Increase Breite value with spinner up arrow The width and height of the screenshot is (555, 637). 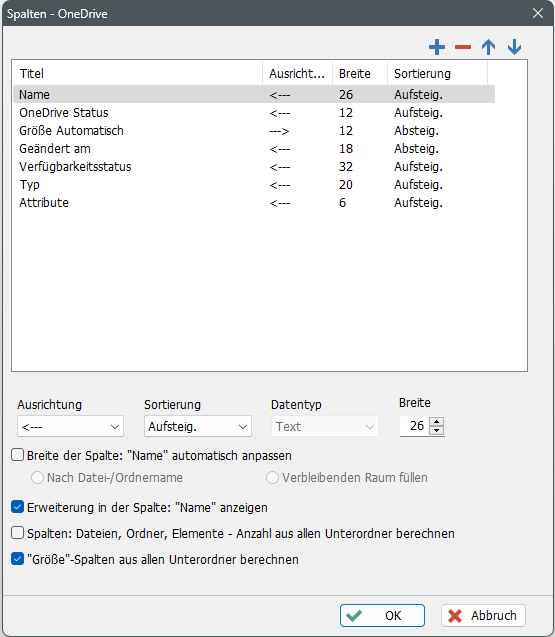click(x=436, y=422)
